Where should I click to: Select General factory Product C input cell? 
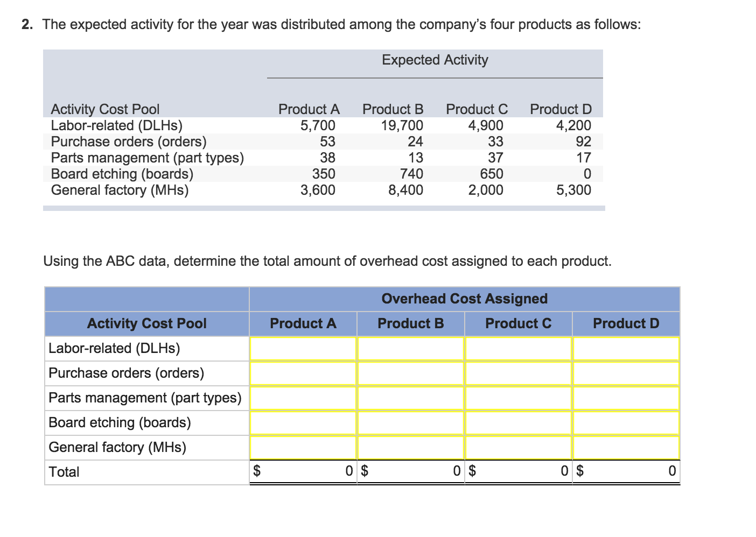pos(519,448)
